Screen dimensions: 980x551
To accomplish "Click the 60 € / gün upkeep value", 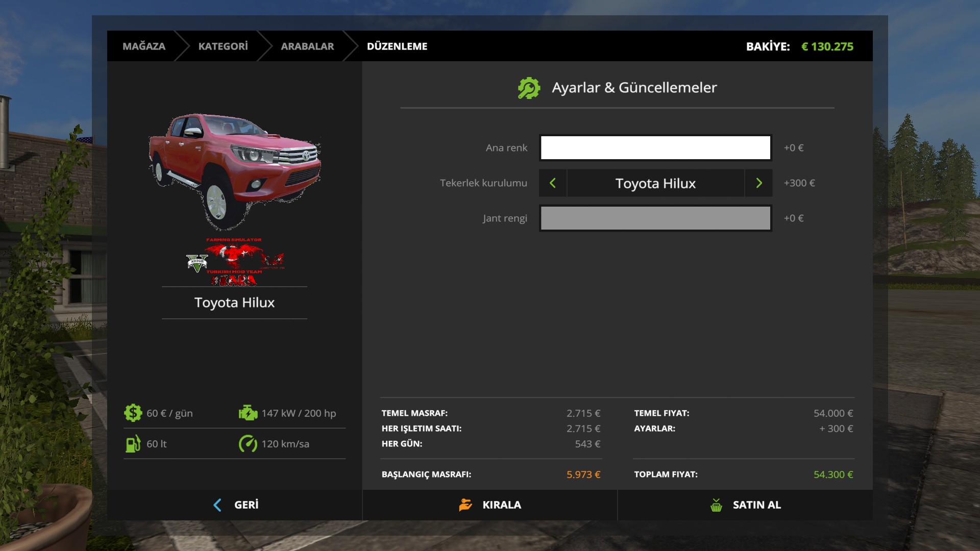I will (x=169, y=413).
